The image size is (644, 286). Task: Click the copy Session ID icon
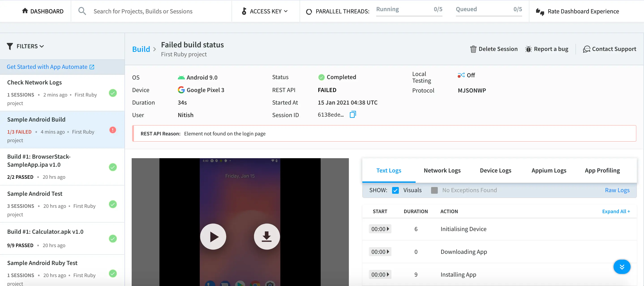[352, 115]
